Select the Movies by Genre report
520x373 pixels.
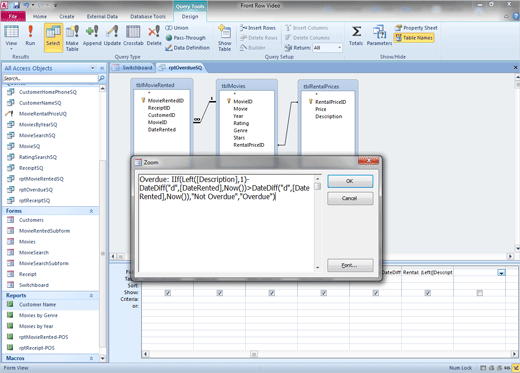[38, 315]
